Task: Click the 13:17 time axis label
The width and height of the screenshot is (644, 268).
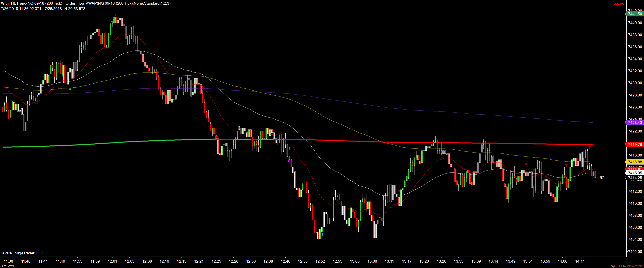Action: coord(407,261)
